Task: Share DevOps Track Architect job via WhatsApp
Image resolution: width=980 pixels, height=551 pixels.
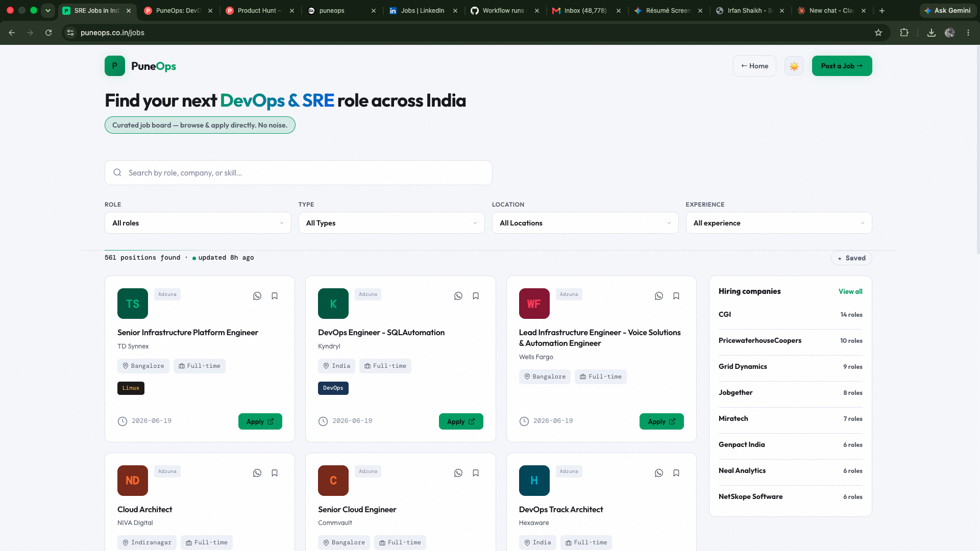Action: pyautogui.click(x=659, y=473)
